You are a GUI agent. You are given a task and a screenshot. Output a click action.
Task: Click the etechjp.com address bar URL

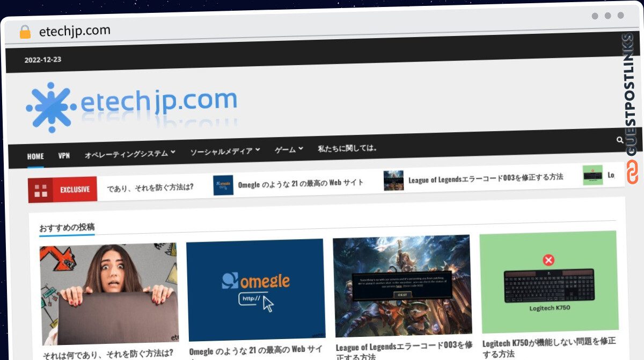point(75,31)
